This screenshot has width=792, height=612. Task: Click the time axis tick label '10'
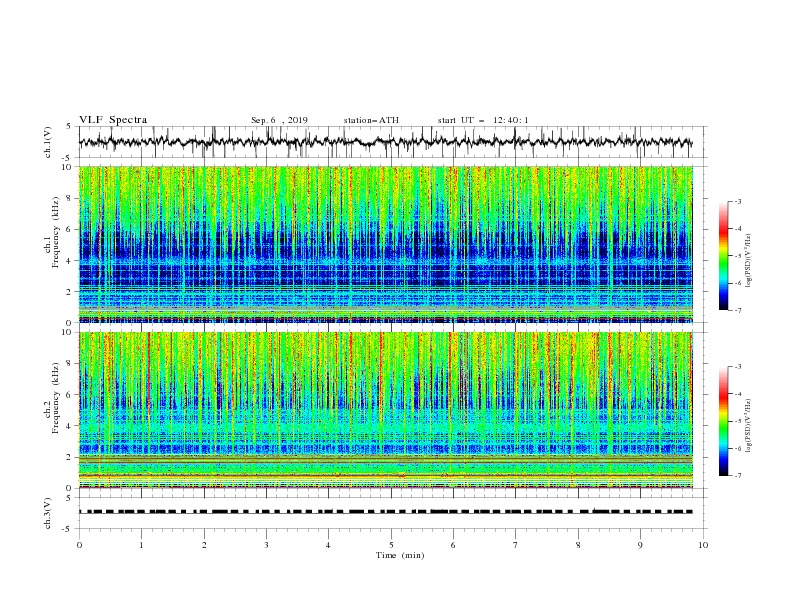click(703, 545)
